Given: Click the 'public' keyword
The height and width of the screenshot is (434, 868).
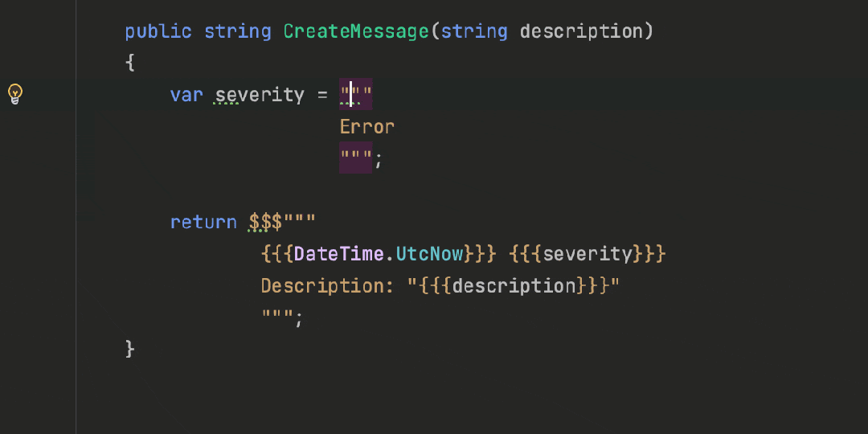Looking at the screenshot, I should click(158, 31).
